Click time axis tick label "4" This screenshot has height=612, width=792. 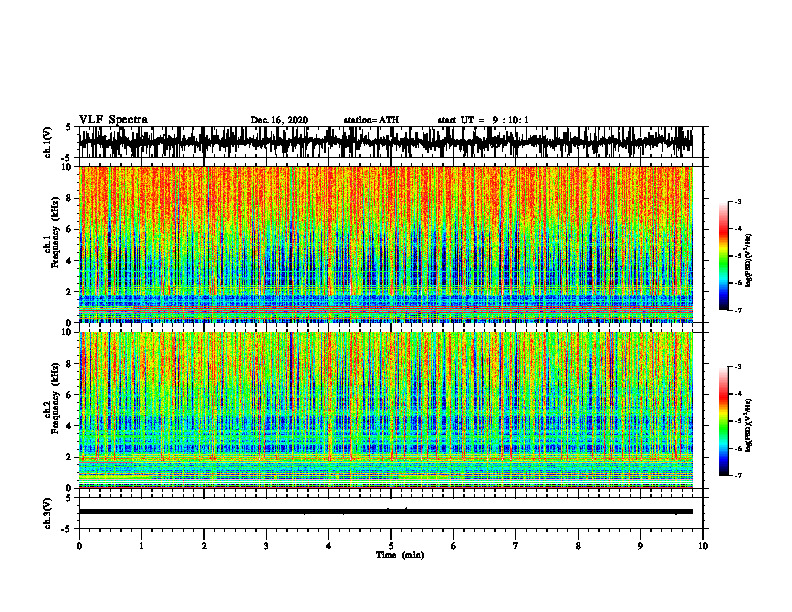(x=329, y=546)
